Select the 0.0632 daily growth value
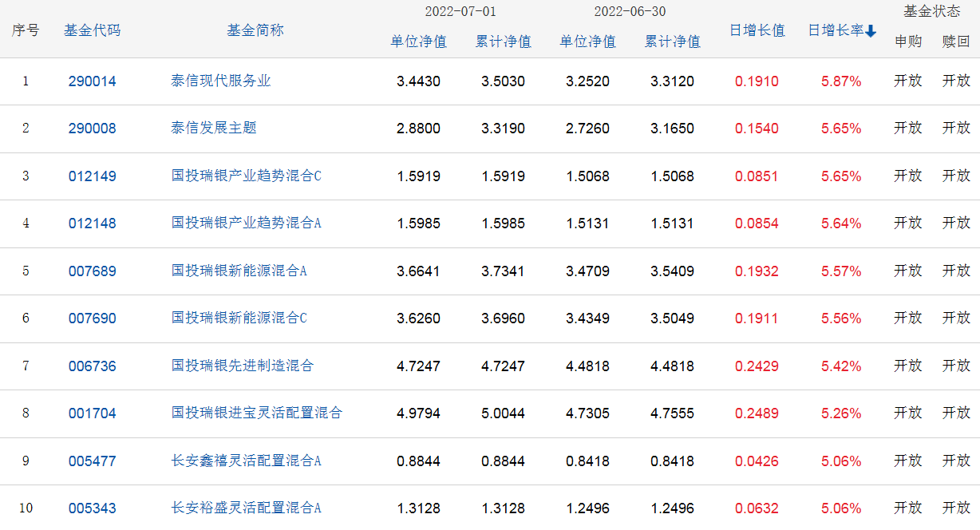Viewport: 980px width, 530px height. (757, 508)
